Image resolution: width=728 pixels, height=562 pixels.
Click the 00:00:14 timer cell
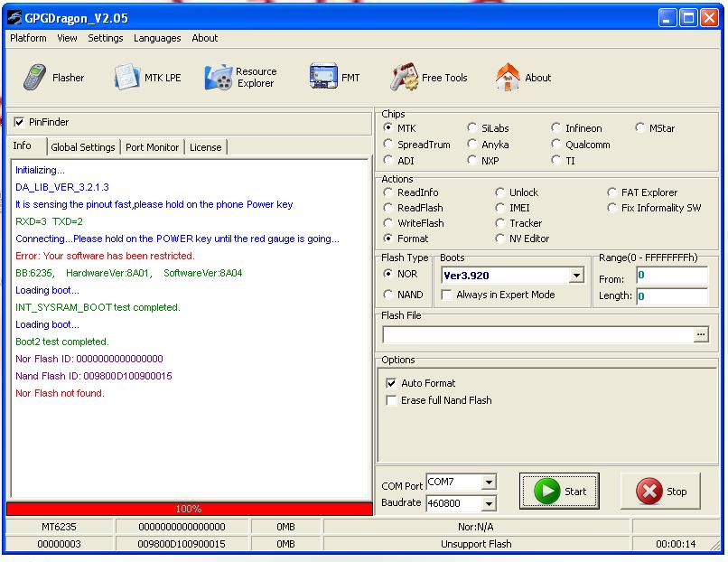point(676,544)
